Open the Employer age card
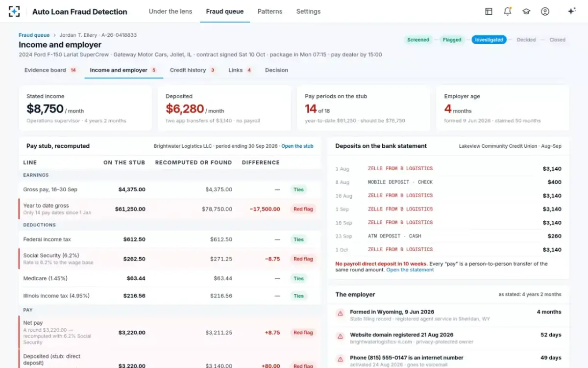Image resolution: width=588 pixels, height=368 pixels. pyautogui.click(x=503, y=108)
